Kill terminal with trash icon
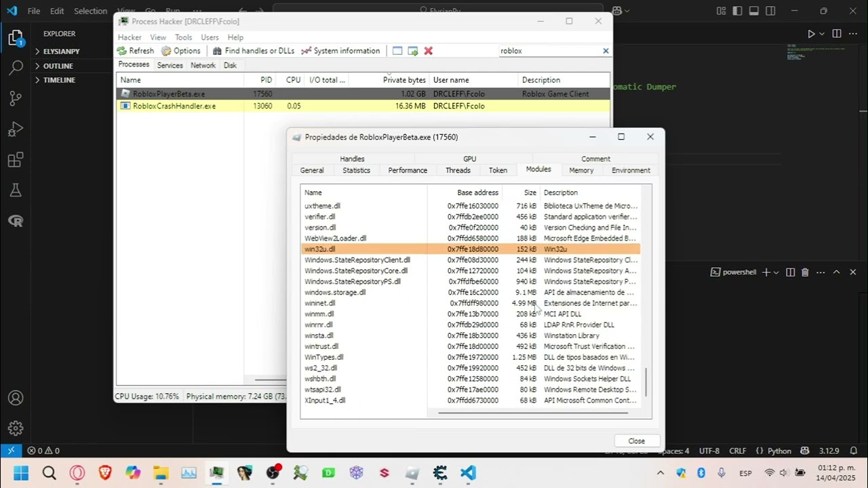This screenshot has height=488, width=868. [805, 272]
